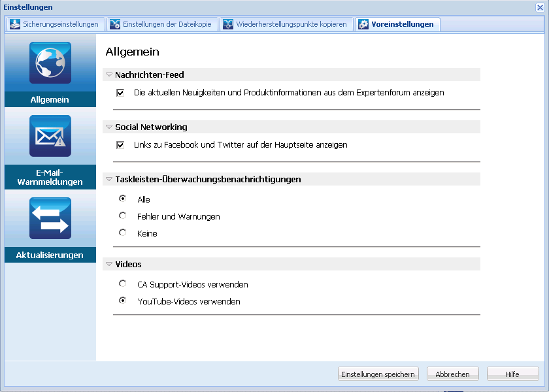Collapse the Nachrichten-Feed section
Viewport: 549px width, 392px height.
(109, 75)
